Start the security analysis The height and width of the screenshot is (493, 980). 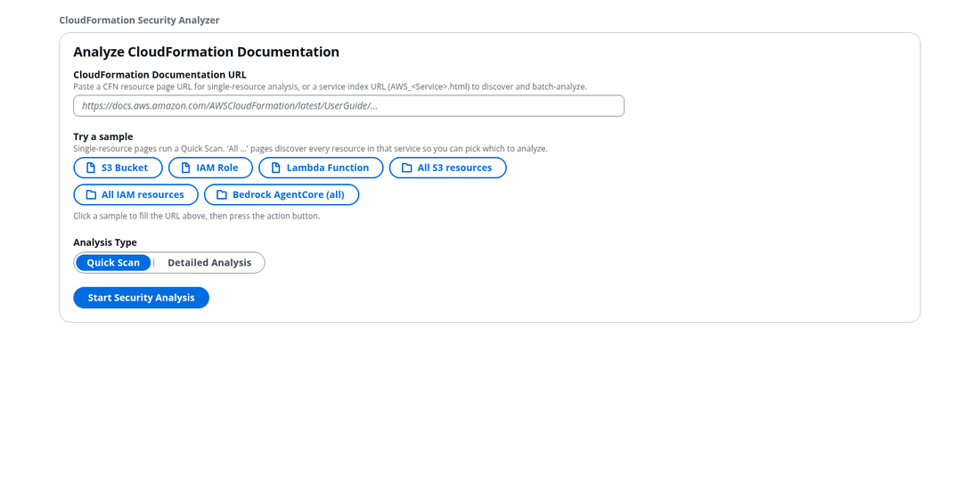[x=142, y=298]
